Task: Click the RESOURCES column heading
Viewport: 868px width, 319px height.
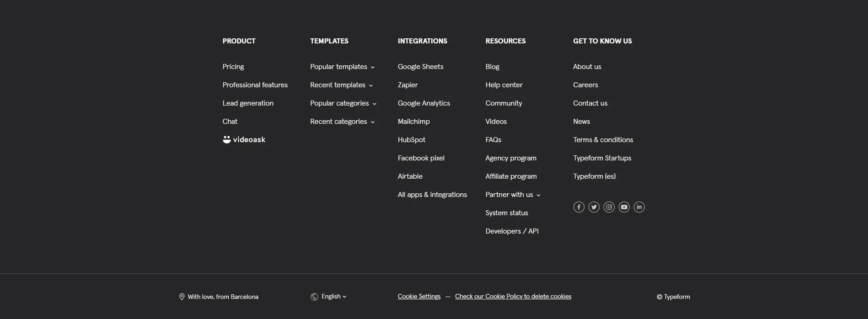Action: coord(505,41)
